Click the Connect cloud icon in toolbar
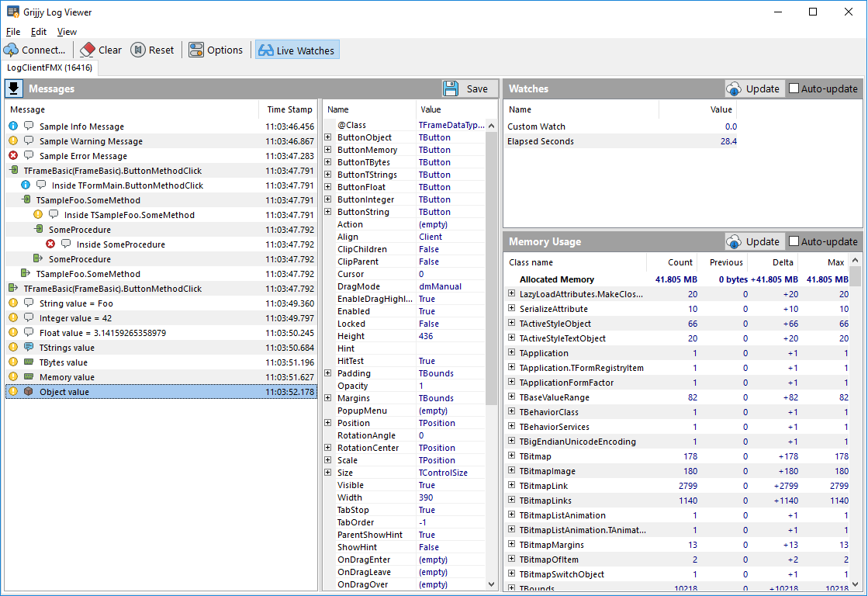Image resolution: width=868 pixels, height=596 pixels. pos(12,50)
